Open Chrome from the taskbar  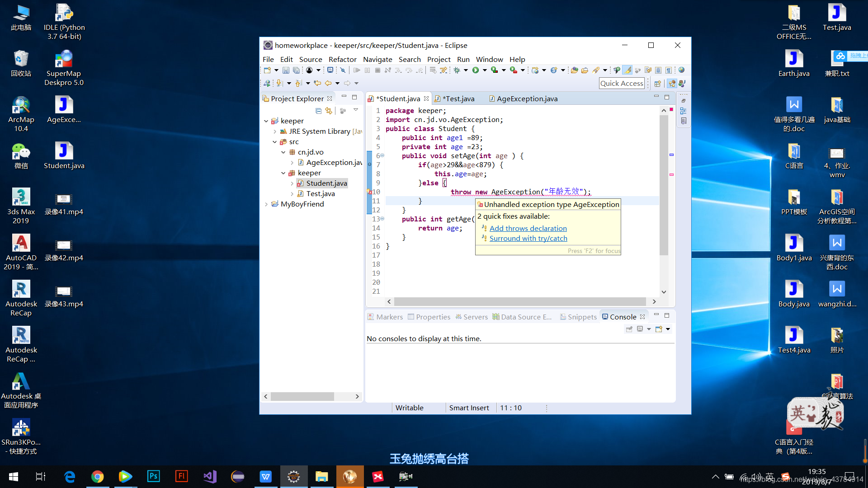[97, 476]
